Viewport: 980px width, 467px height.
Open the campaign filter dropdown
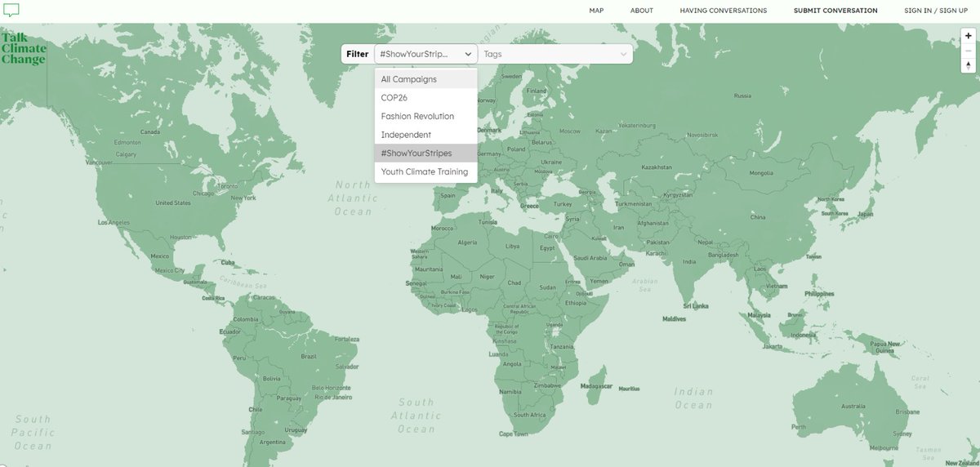coord(425,54)
